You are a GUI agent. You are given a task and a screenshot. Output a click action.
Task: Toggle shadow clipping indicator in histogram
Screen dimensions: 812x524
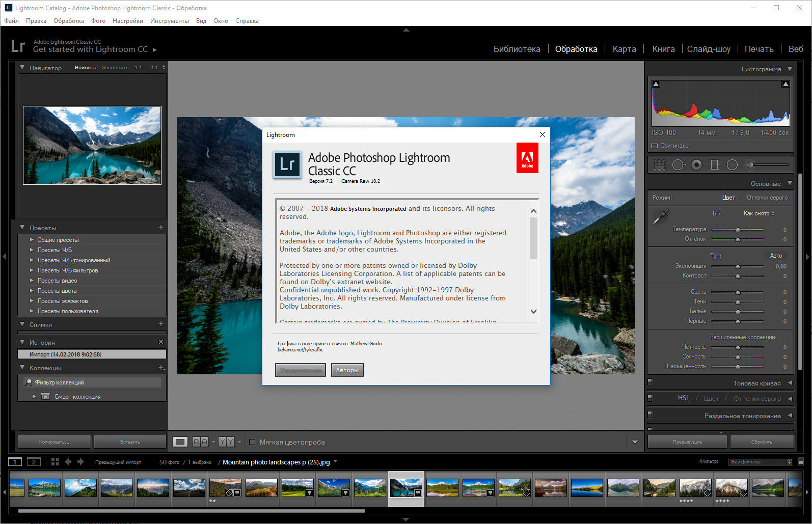(656, 84)
